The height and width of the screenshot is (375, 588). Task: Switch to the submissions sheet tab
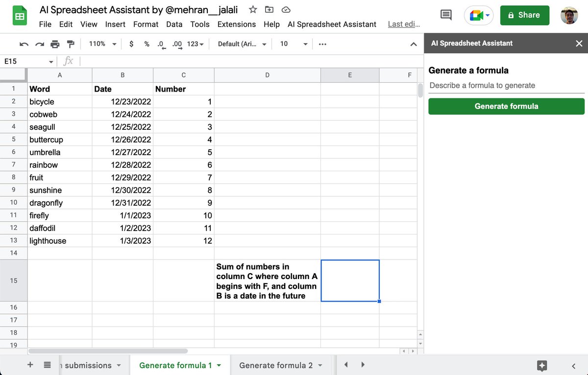coord(88,365)
